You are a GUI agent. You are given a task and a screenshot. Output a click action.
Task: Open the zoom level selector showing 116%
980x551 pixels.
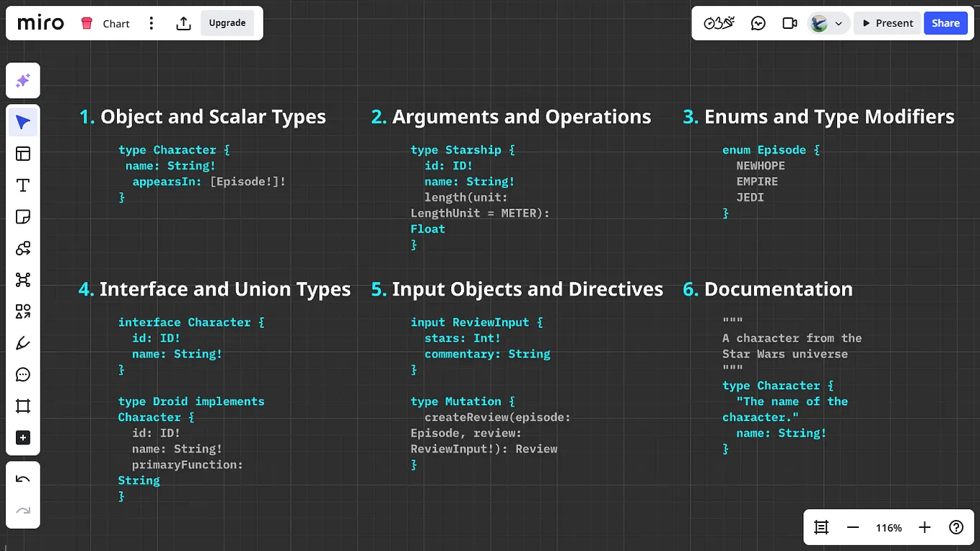888,527
